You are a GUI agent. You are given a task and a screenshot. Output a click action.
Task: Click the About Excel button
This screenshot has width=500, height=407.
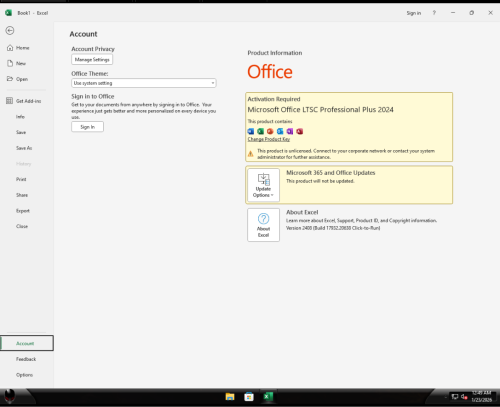(x=263, y=225)
